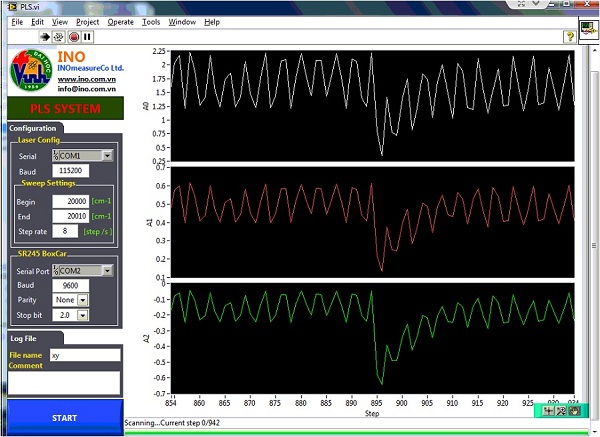Select the graph pan hand tool

[x=574, y=411]
